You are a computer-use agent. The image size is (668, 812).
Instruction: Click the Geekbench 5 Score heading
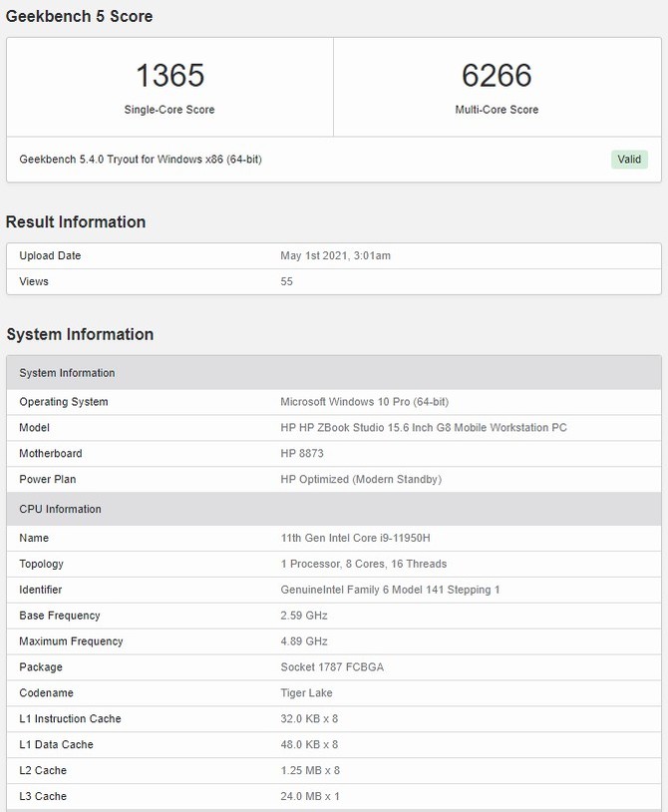coord(79,16)
